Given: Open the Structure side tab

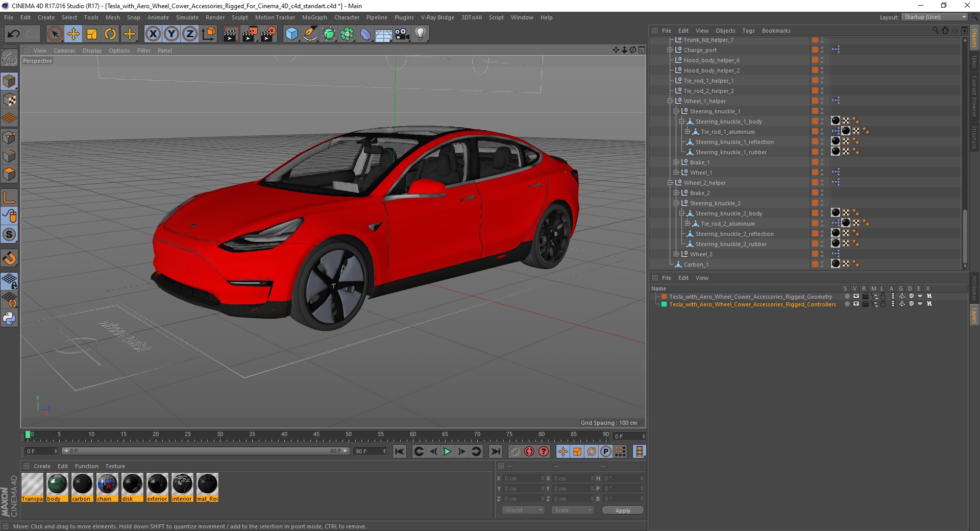Looking at the screenshot, I should tap(974, 137).
